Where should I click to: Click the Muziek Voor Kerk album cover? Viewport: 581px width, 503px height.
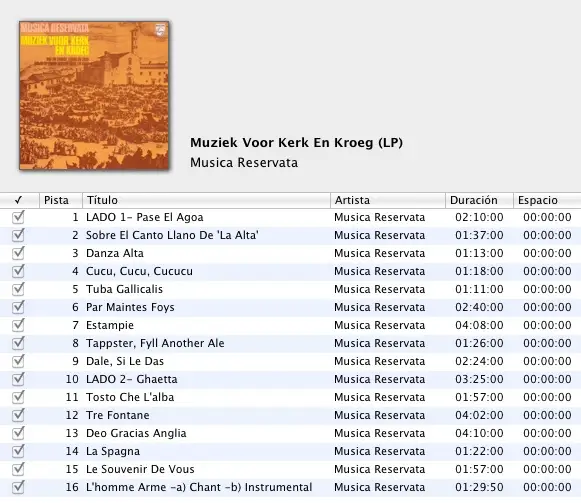94,95
